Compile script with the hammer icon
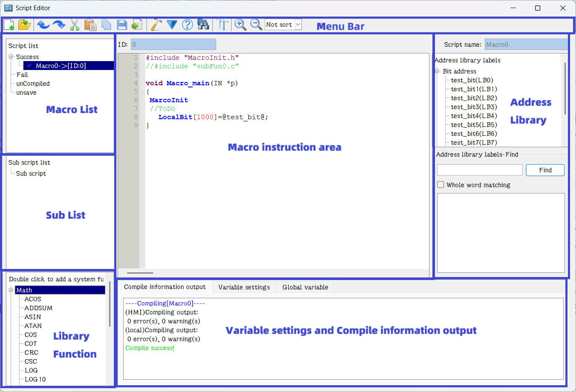 point(156,25)
